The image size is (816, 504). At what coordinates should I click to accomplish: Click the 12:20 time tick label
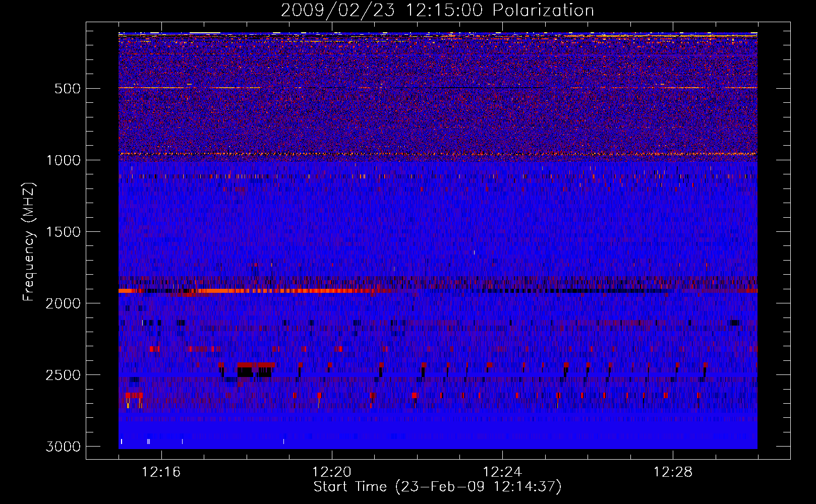tap(332, 472)
